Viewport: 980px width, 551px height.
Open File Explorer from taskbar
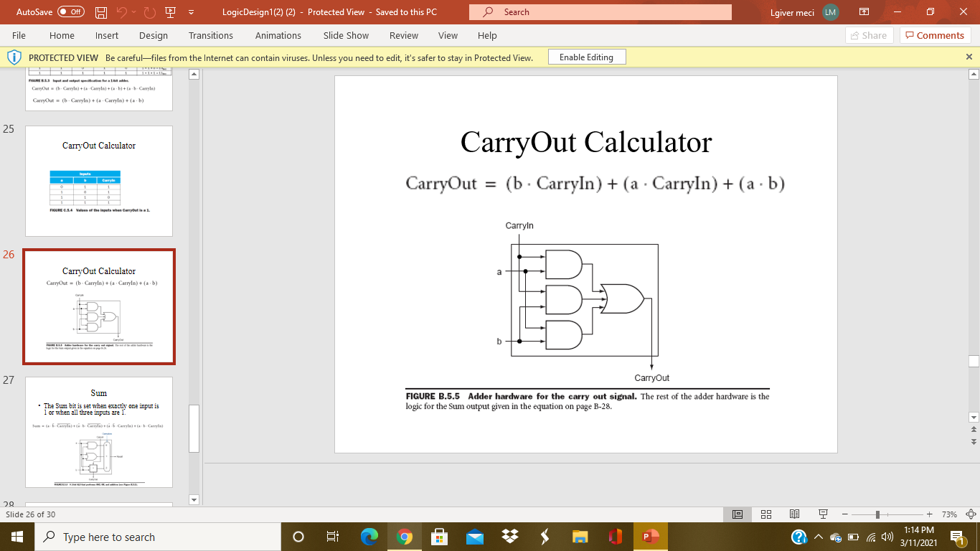point(580,537)
